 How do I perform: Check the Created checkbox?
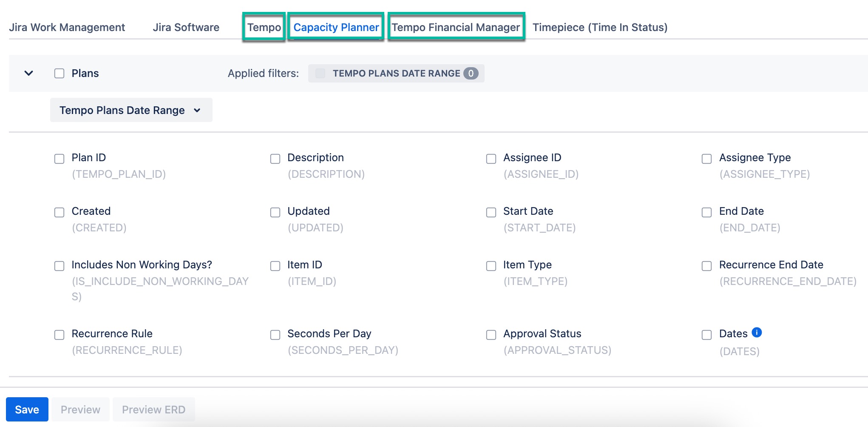coord(59,212)
